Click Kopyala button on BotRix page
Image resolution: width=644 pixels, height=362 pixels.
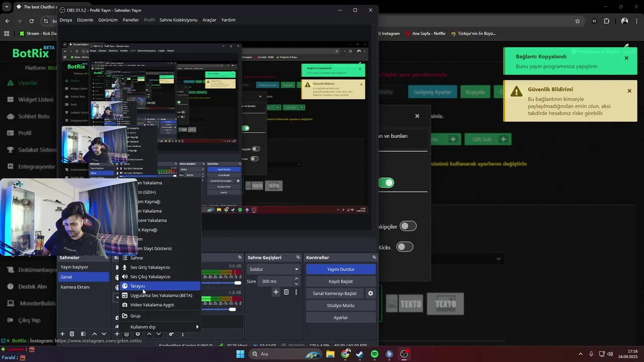[x=475, y=92]
